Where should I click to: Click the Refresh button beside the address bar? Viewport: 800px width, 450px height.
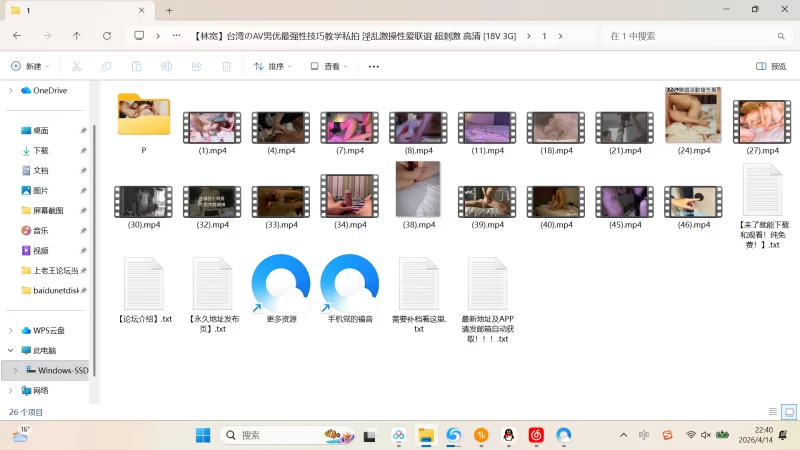[x=107, y=36]
